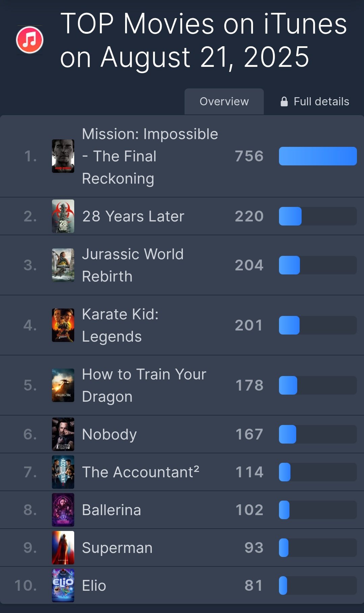
Task: Click the score bar for Nobody
Action: click(317, 434)
